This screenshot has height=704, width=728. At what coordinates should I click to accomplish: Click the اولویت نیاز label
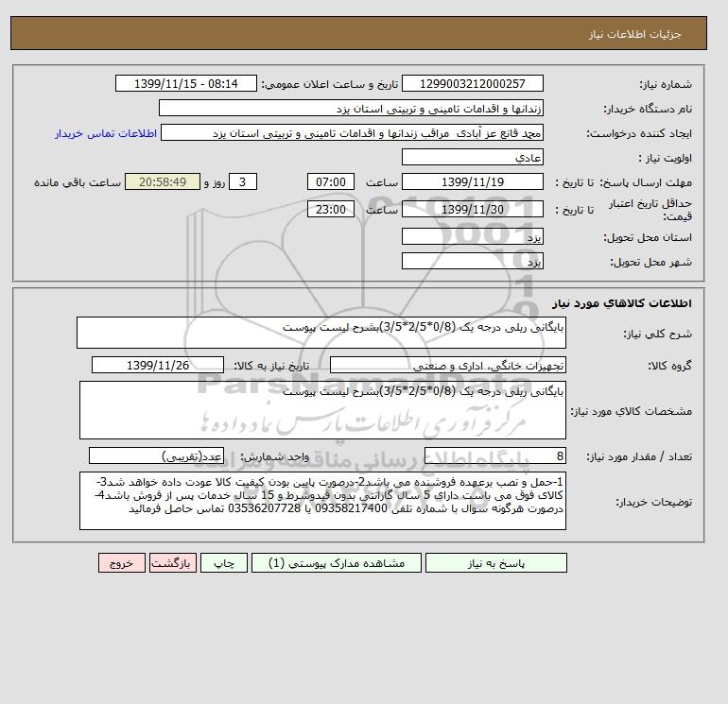[x=666, y=158]
